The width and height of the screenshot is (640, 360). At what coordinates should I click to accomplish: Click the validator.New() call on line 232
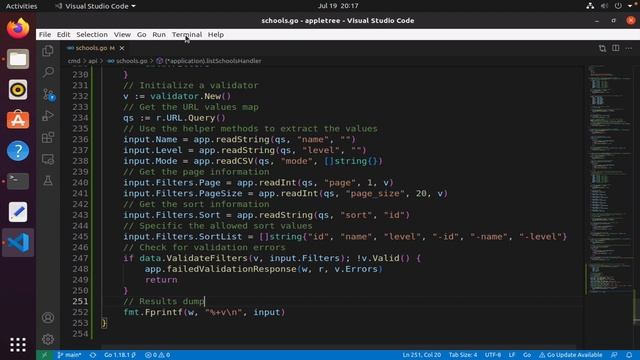coord(190,96)
